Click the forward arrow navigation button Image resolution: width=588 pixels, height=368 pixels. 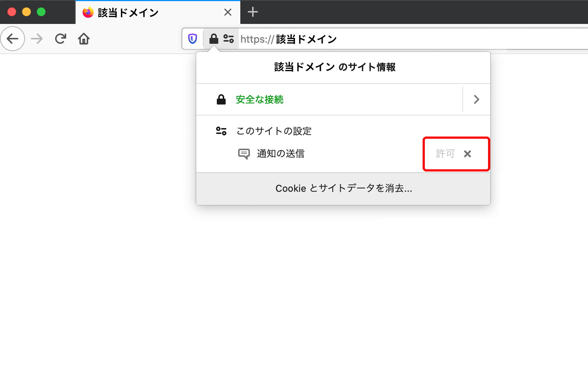tap(37, 39)
